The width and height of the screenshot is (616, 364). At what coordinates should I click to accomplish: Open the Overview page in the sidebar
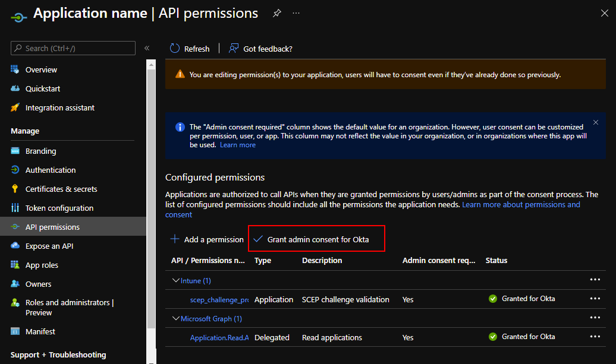point(41,69)
